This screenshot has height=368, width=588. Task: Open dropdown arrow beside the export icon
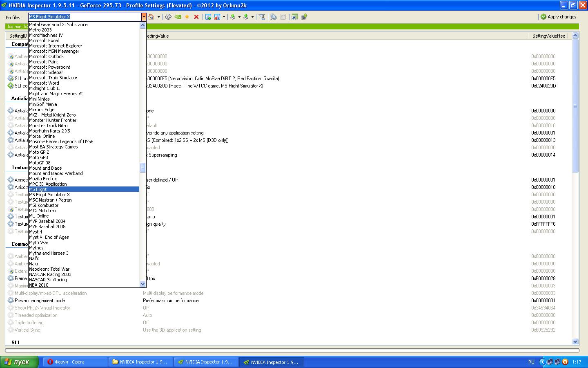coord(239,17)
